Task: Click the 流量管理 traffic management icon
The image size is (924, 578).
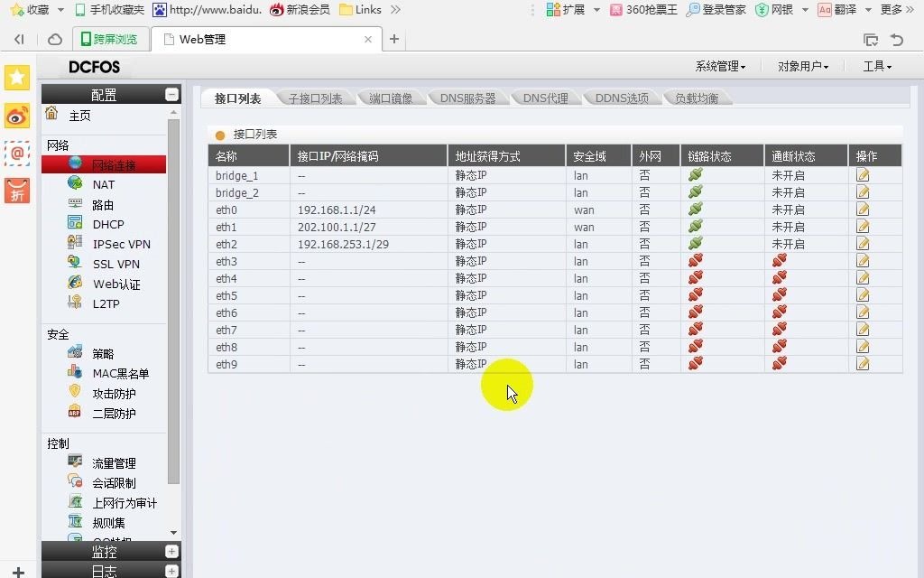Action: [x=74, y=461]
